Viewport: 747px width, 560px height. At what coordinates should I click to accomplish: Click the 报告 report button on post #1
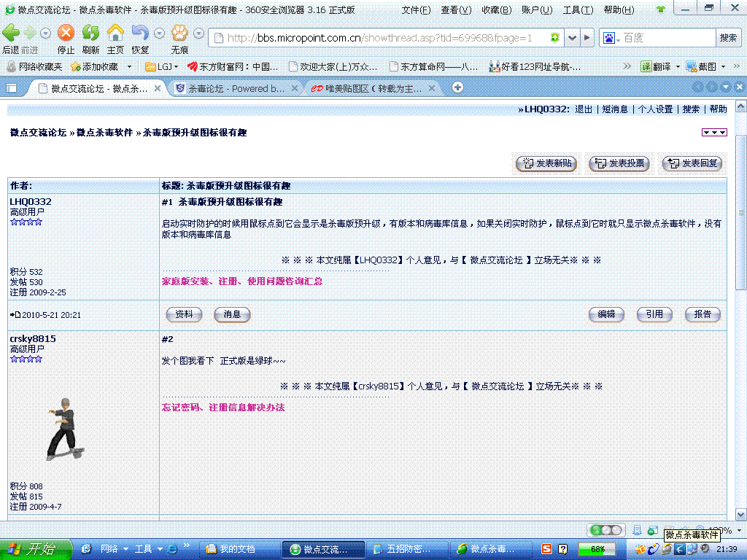click(x=703, y=314)
